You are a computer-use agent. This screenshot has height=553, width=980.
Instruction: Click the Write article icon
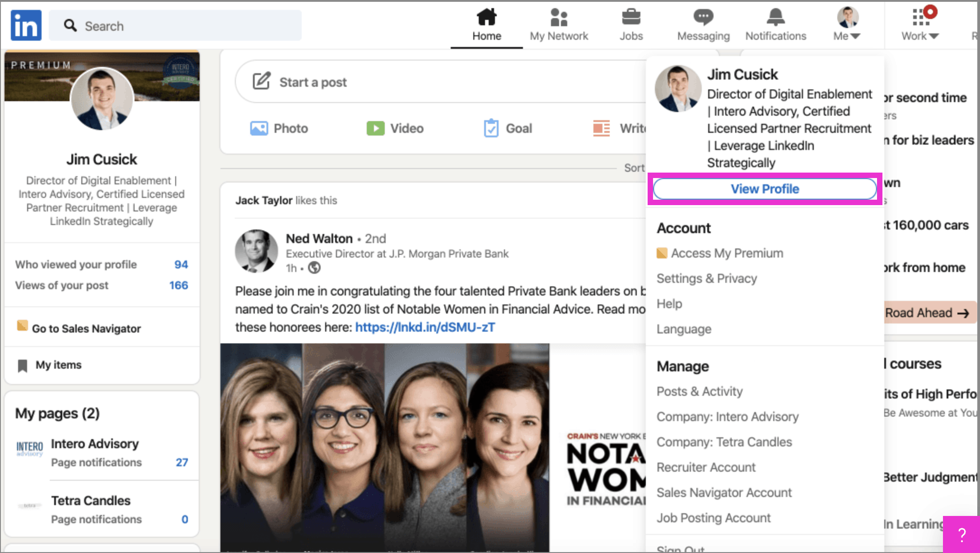(x=601, y=128)
